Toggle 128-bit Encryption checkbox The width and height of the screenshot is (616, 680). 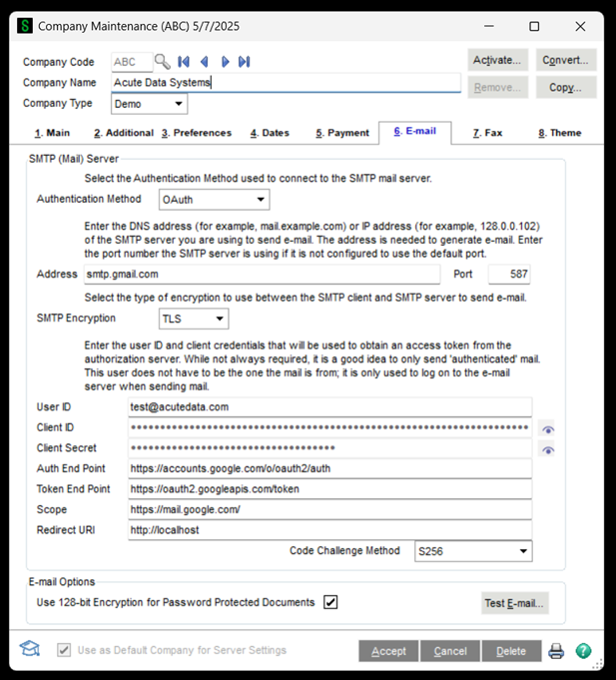330,602
